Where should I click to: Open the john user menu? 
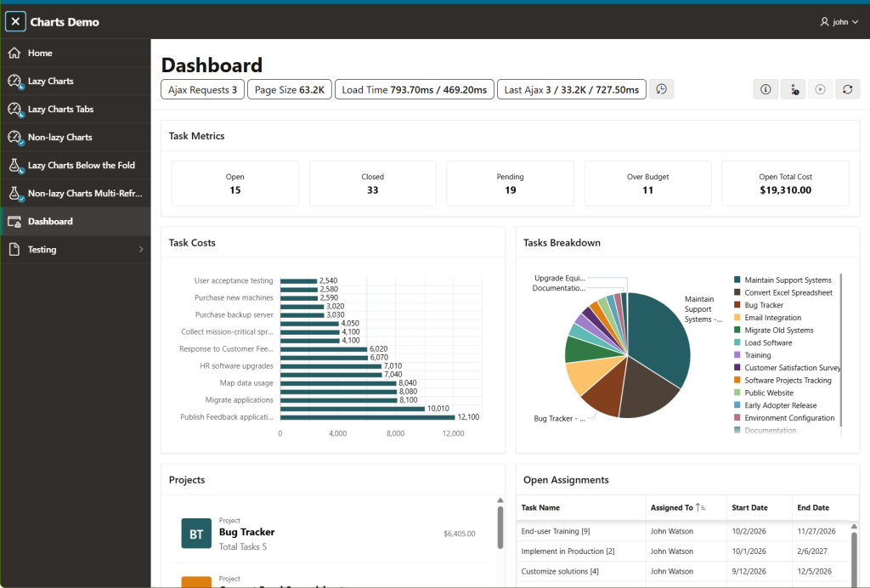(839, 21)
